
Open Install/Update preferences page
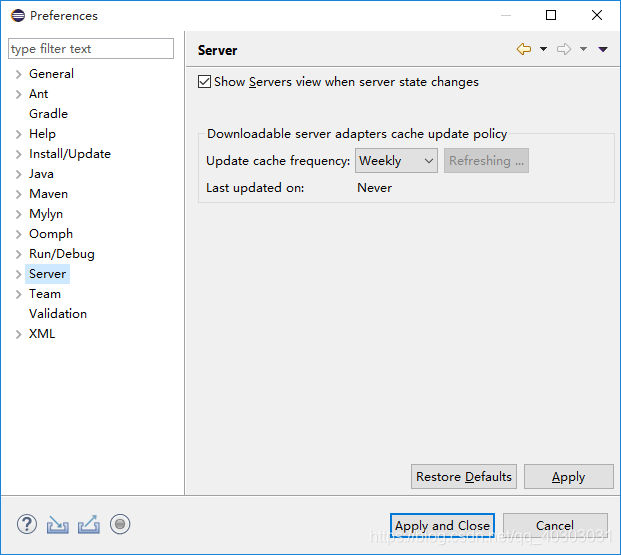[70, 154]
